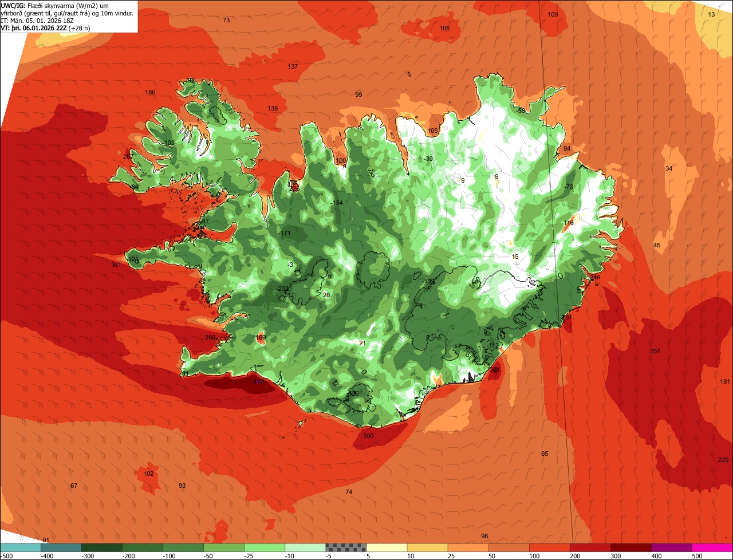This screenshot has height=560, width=733.
Task: Click the '500' legend scale label
Action: click(x=696, y=556)
